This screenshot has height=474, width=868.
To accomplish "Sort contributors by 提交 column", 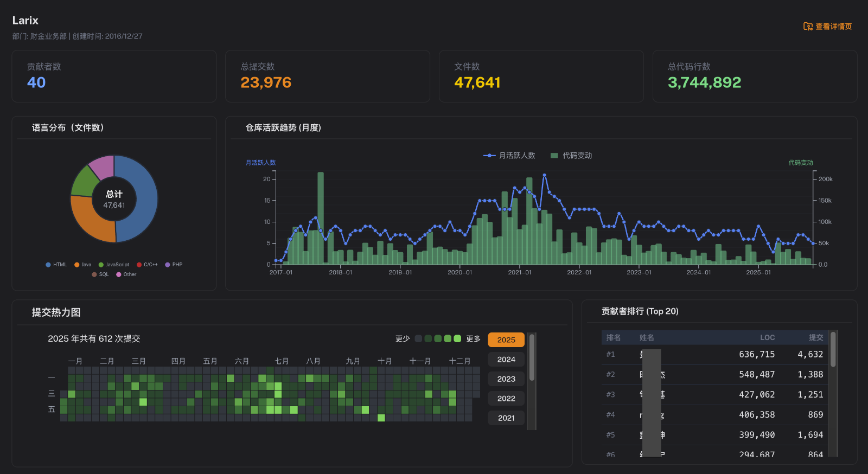I will [815, 337].
